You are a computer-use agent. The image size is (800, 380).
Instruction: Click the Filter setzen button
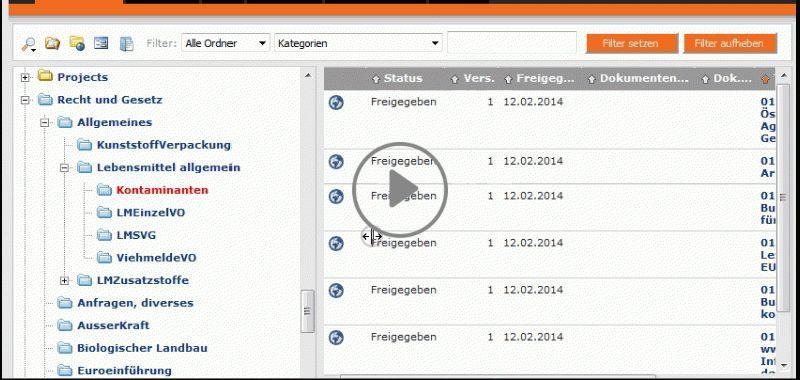click(632, 43)
